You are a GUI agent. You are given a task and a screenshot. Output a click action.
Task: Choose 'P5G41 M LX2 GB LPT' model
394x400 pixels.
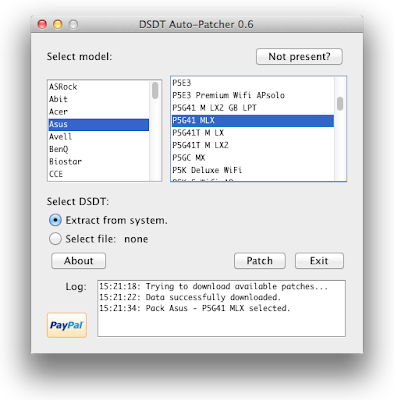click(x=253, y=108)
